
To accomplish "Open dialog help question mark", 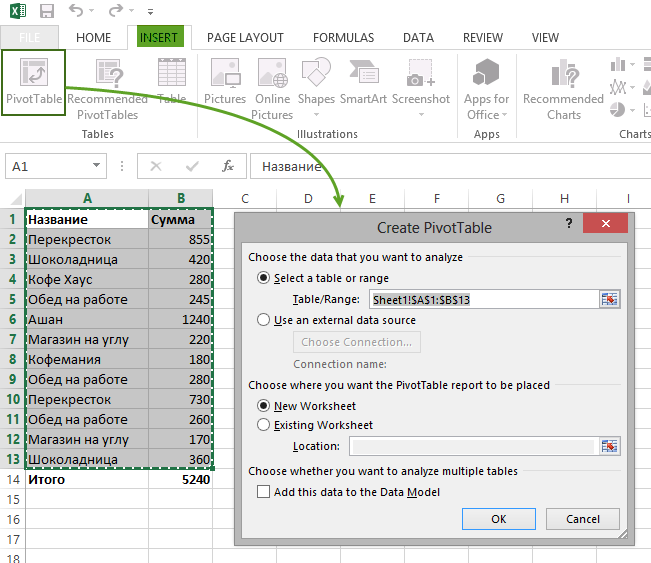I will 569,224.
